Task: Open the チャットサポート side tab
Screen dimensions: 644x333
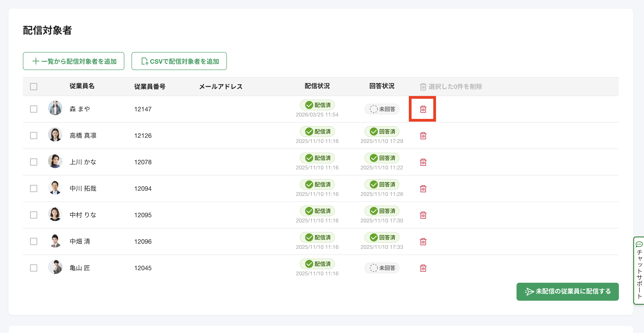Action: click(x=639, y=270)
